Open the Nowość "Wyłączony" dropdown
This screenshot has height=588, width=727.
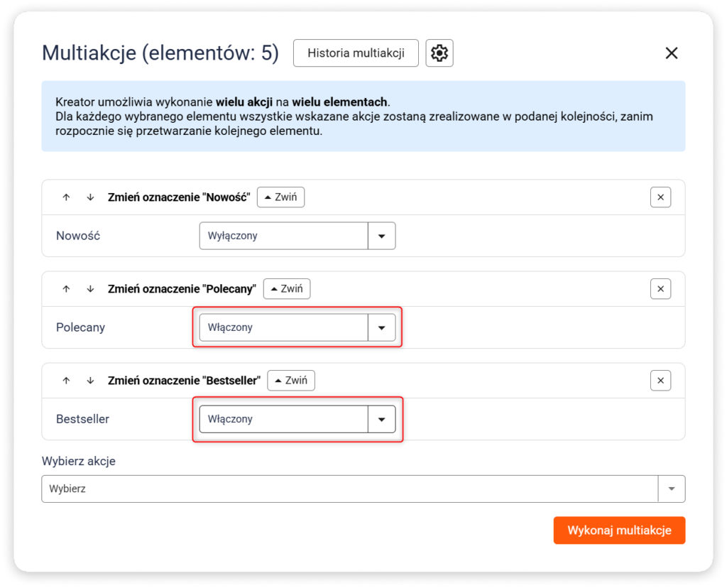[x=297, y=236]
